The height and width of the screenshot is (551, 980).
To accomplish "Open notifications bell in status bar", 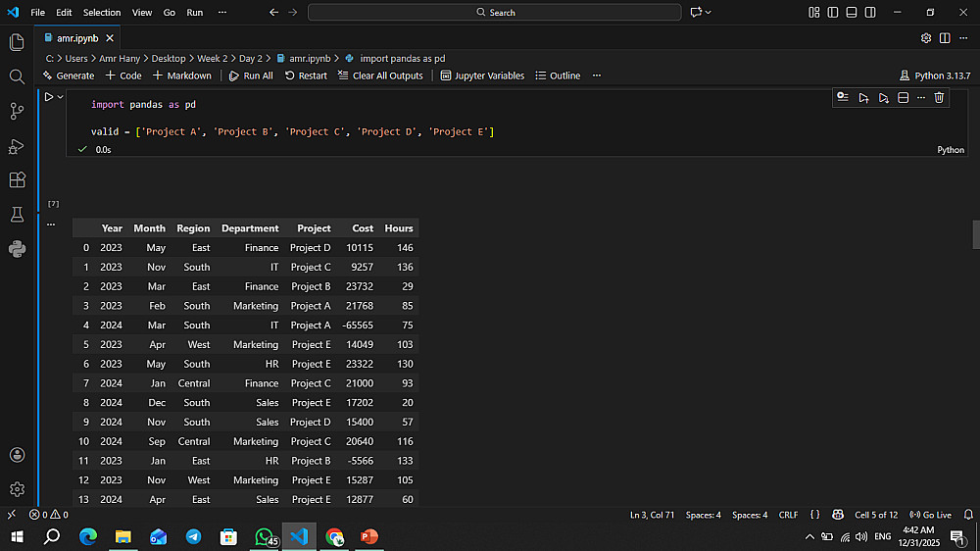I will pyautogui.click(x=968, y=515).
